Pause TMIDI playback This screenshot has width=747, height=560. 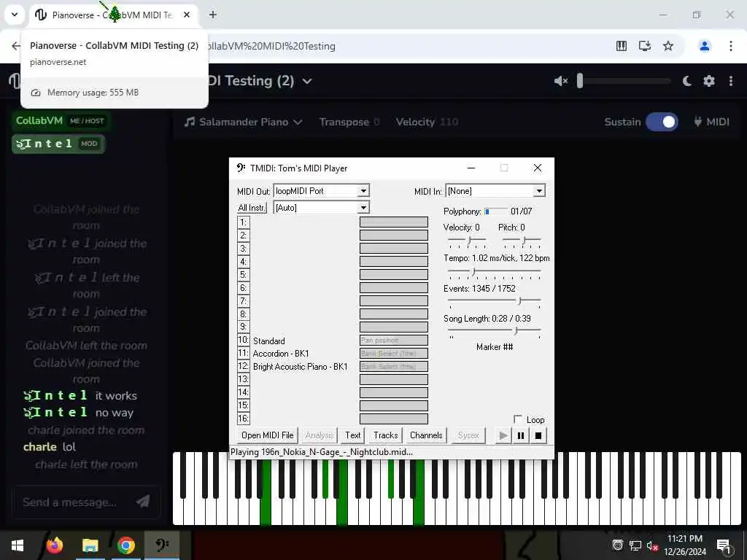(521, 435)
